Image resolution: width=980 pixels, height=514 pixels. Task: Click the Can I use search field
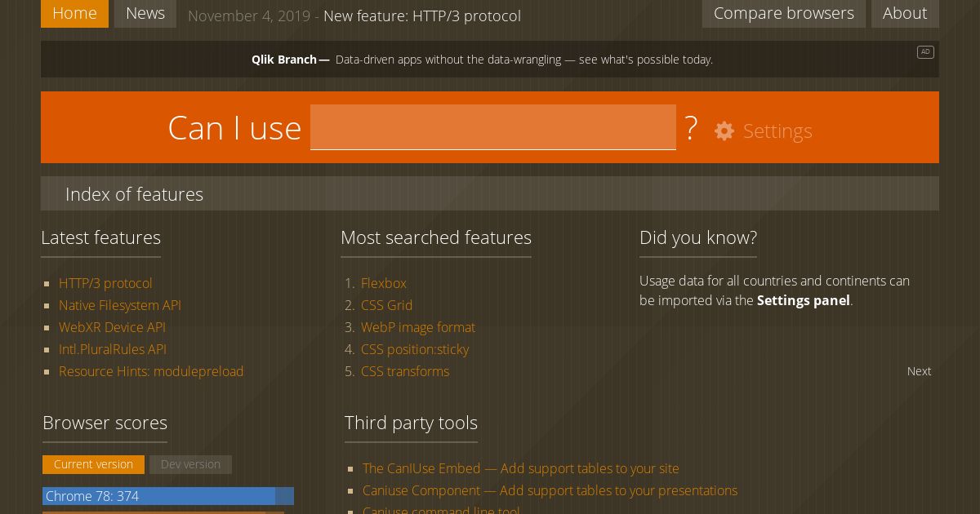click(492, 127)
